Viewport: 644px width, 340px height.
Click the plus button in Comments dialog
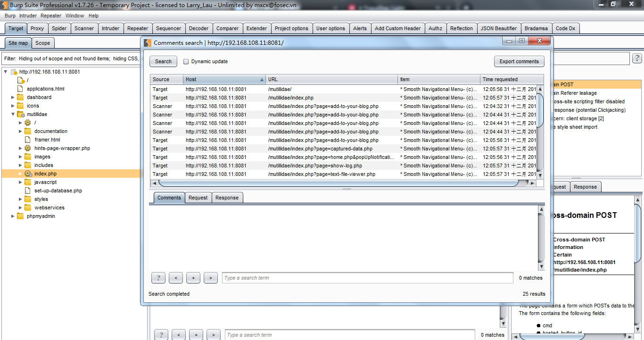[x=193, y=278]
